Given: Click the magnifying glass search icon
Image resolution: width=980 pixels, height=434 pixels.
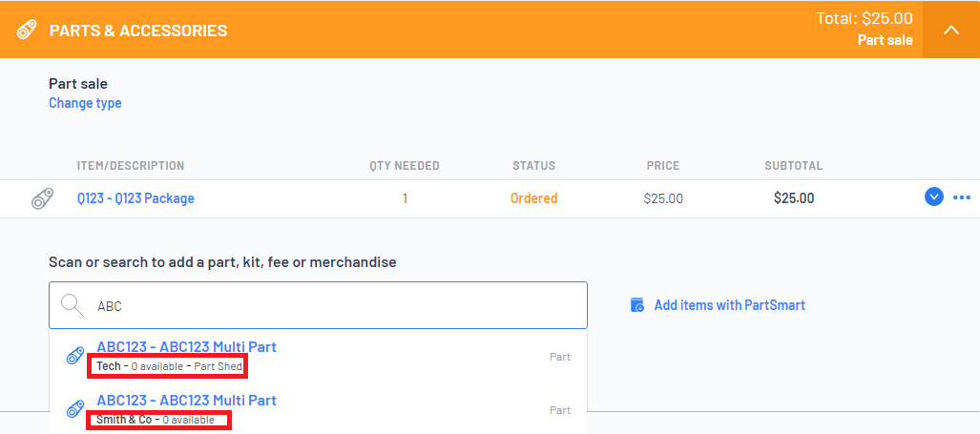Looking at the screenshot, I should pyautogui.click(x=73, y=305).
